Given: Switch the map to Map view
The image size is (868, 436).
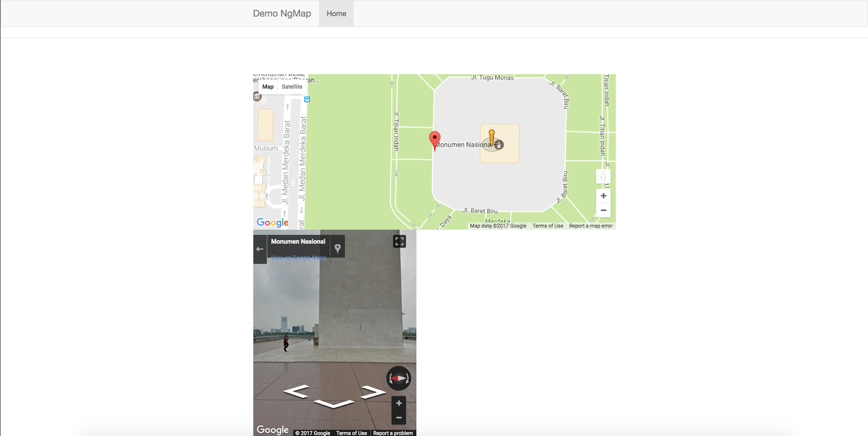Looking at the screenshot, I should (268, 87).
